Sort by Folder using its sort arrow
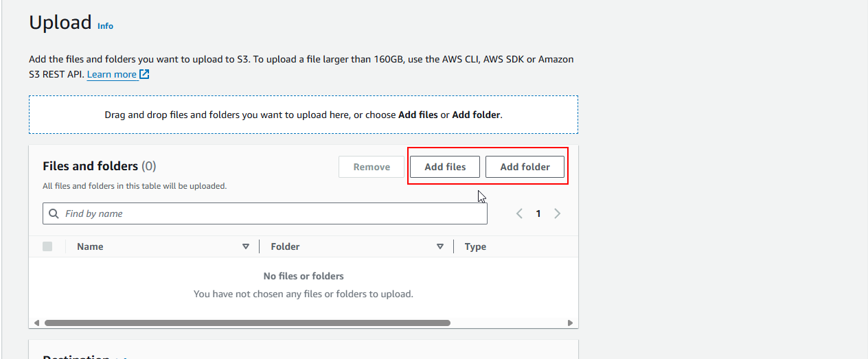Screen dimensions: 868x359 tap(440, 246)
